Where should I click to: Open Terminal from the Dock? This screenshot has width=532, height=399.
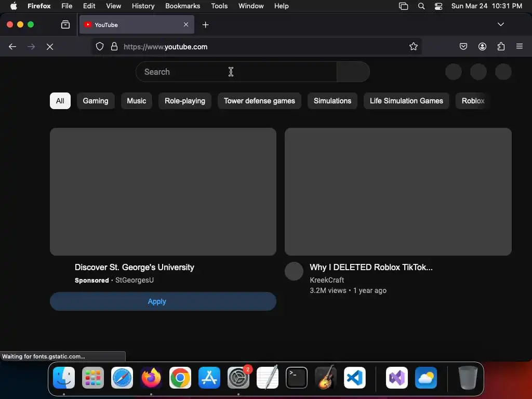(297, 378)
